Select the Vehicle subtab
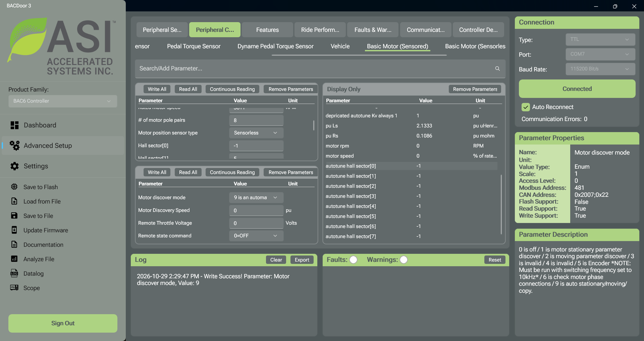644x341 pixels. tap(340, 46)
